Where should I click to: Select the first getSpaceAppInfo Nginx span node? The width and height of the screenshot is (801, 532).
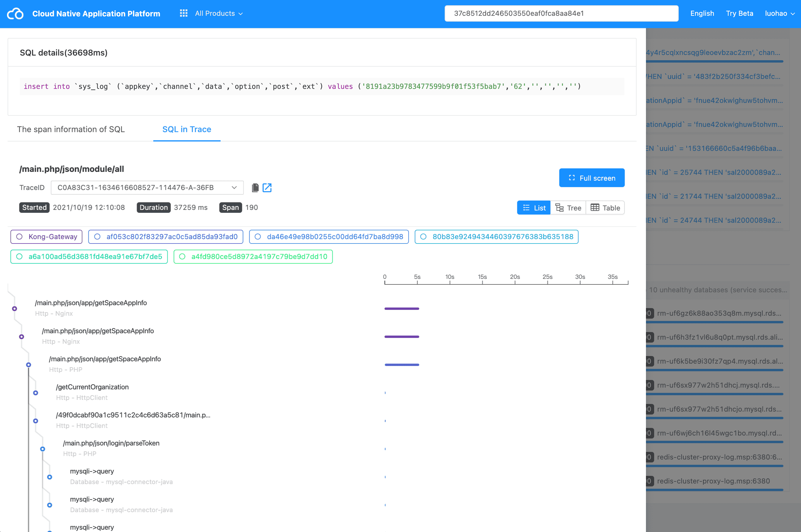point(14,309)
